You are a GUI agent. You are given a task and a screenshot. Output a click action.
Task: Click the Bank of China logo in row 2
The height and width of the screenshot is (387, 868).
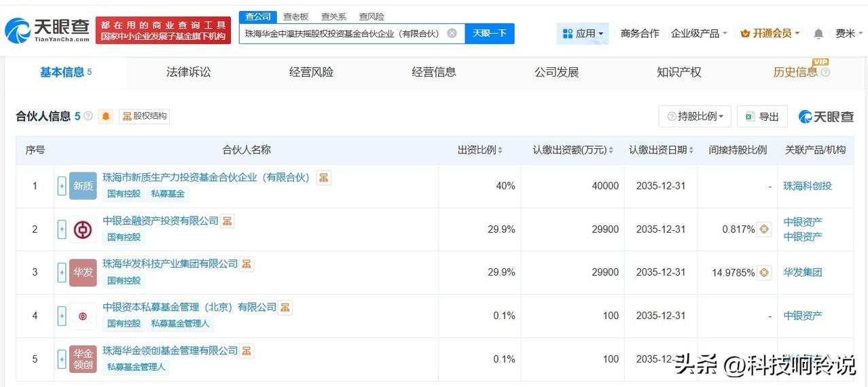tap(83, 229)
